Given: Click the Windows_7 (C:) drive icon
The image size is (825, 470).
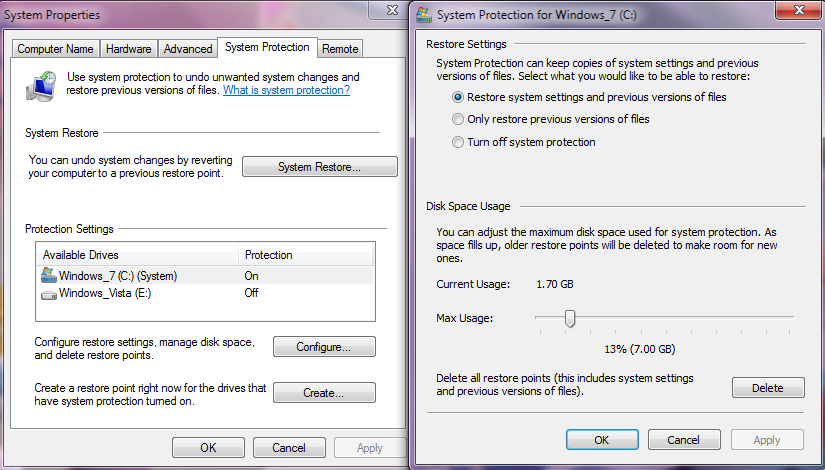Looking at the screenshot, I should tap(49, 275).
